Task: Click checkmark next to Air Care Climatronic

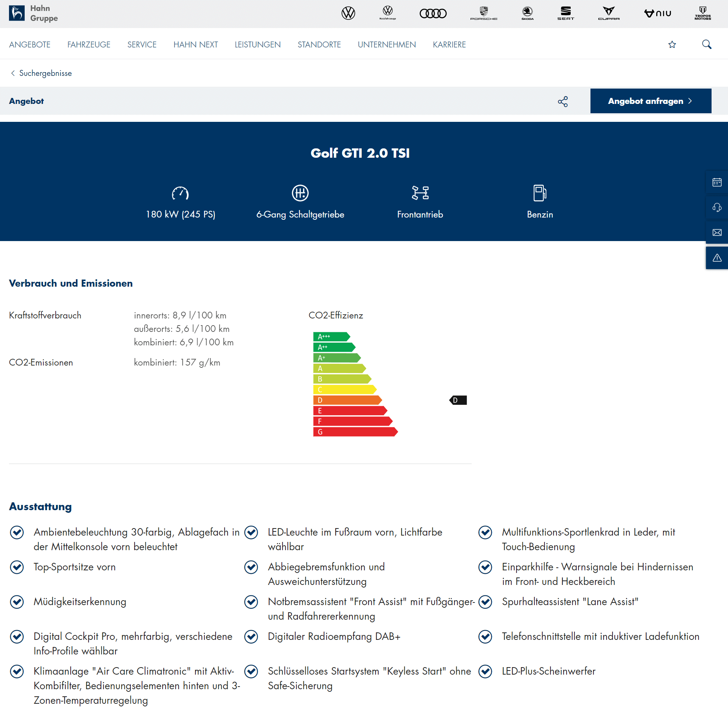Action: point(17,672)
